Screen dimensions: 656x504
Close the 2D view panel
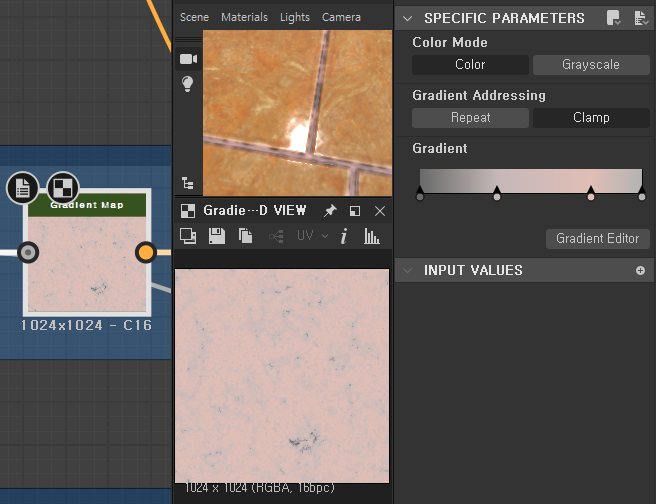380,211
